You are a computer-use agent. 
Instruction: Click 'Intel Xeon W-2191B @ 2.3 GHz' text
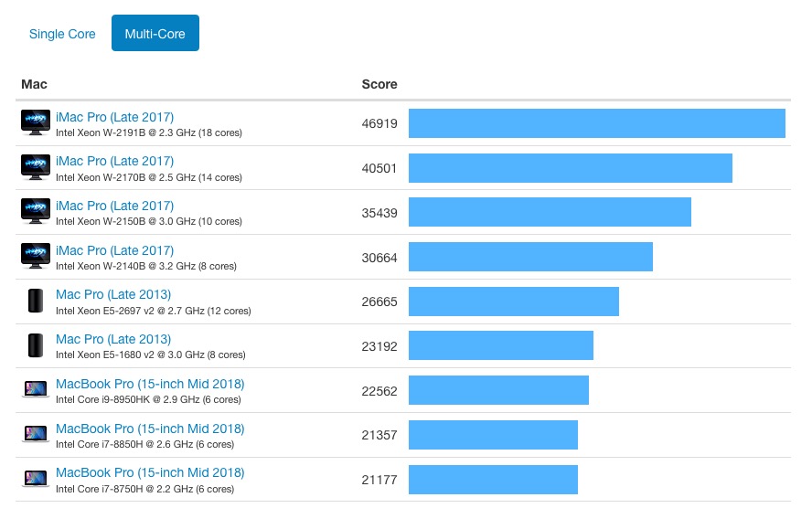126,133
